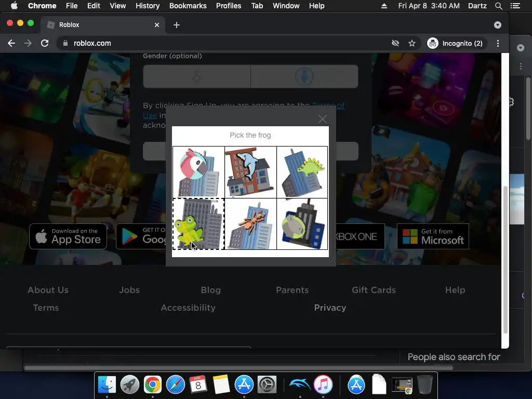This screenshot has height=399, width=532.
Task: Open the Chrome menu
Action: coord(42,6)
